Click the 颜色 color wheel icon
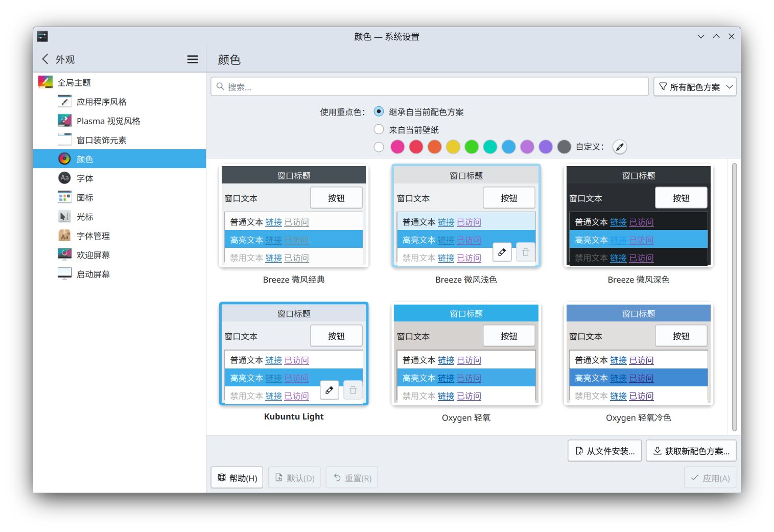 (x=64, y=159)
